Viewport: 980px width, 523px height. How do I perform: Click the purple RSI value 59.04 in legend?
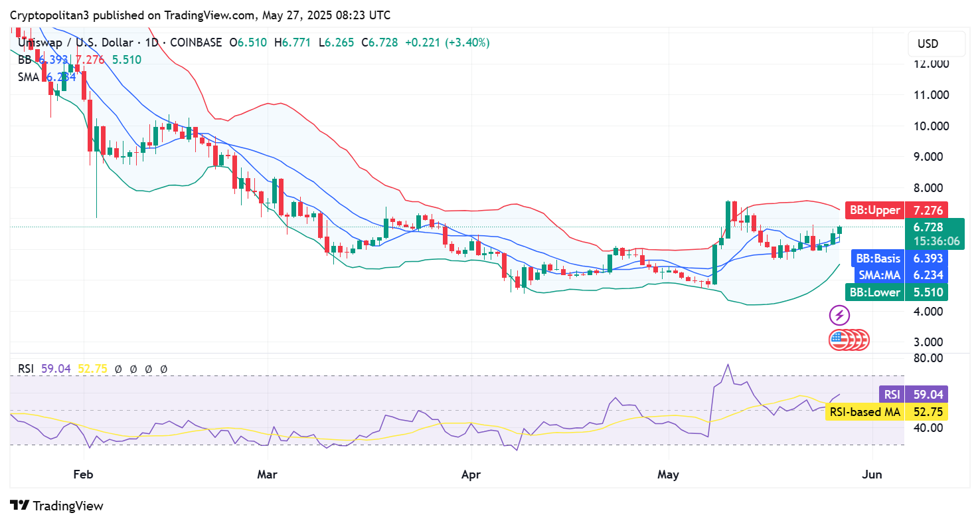click(56, 369)
